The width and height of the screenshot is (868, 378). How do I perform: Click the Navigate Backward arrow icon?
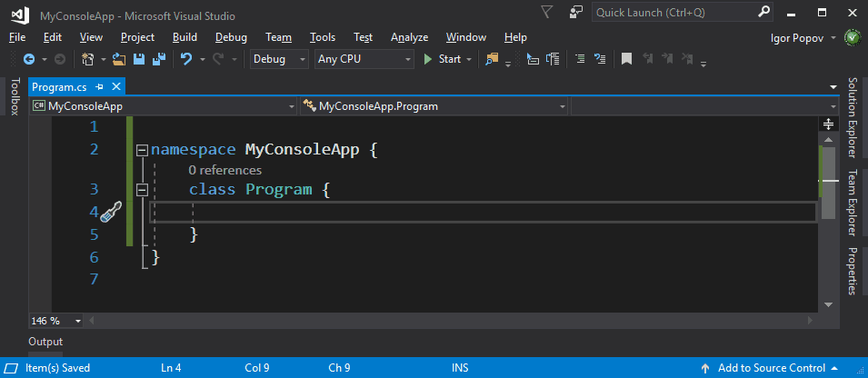coord(29,59)
